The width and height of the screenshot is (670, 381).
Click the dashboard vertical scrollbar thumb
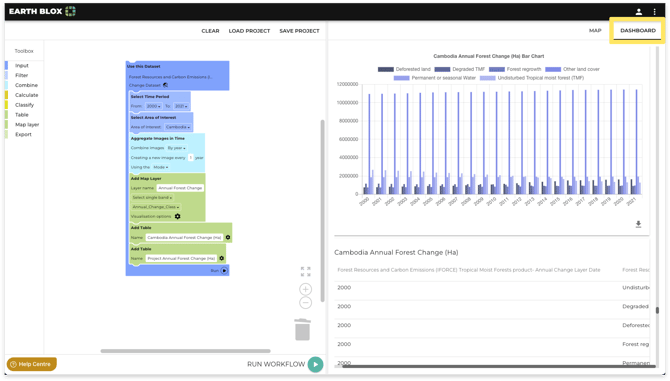(x=657, y=310)
